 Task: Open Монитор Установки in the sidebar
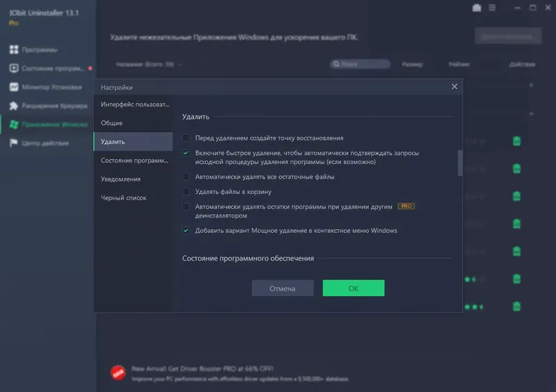point(45,87)
